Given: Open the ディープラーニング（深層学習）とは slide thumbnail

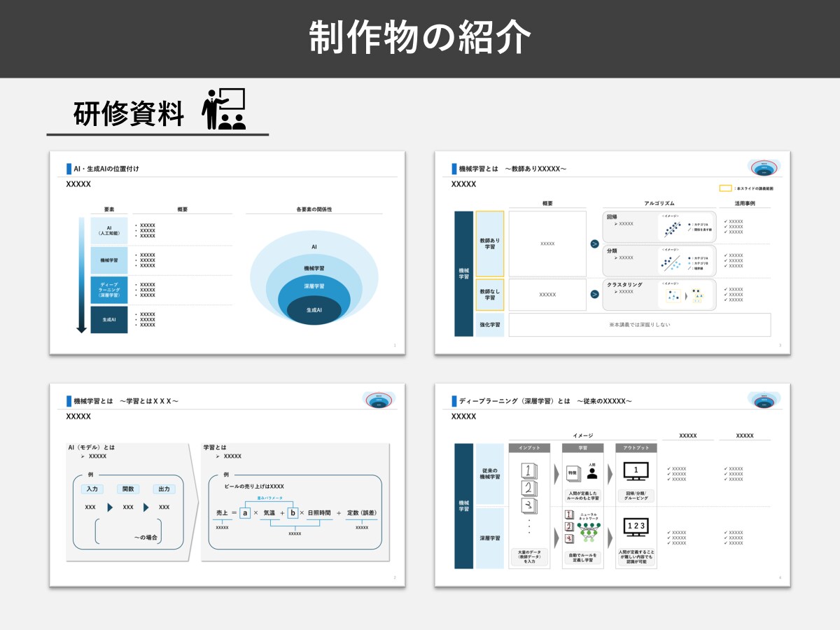Looking at the screenshot, I should [x=612, y=485].
